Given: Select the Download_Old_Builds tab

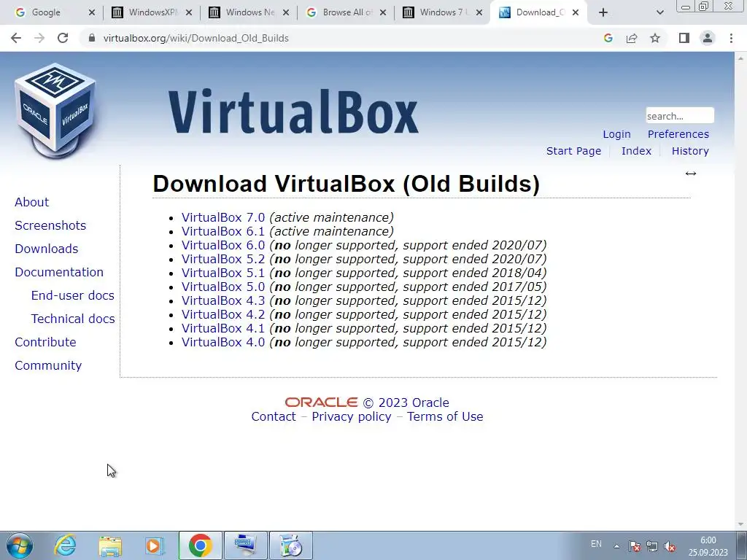Looking at the screenshot, I should (x=540, y=12).
